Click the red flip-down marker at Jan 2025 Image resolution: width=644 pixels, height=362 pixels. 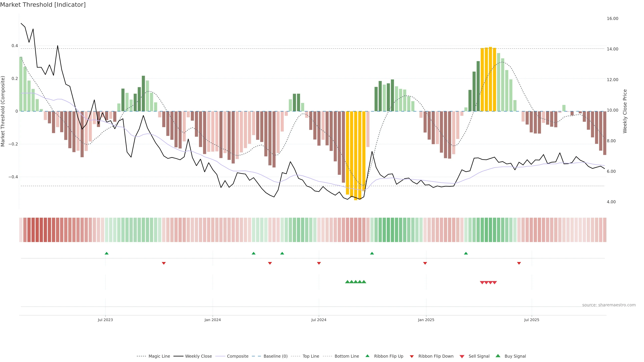click(x=425, y=263)
